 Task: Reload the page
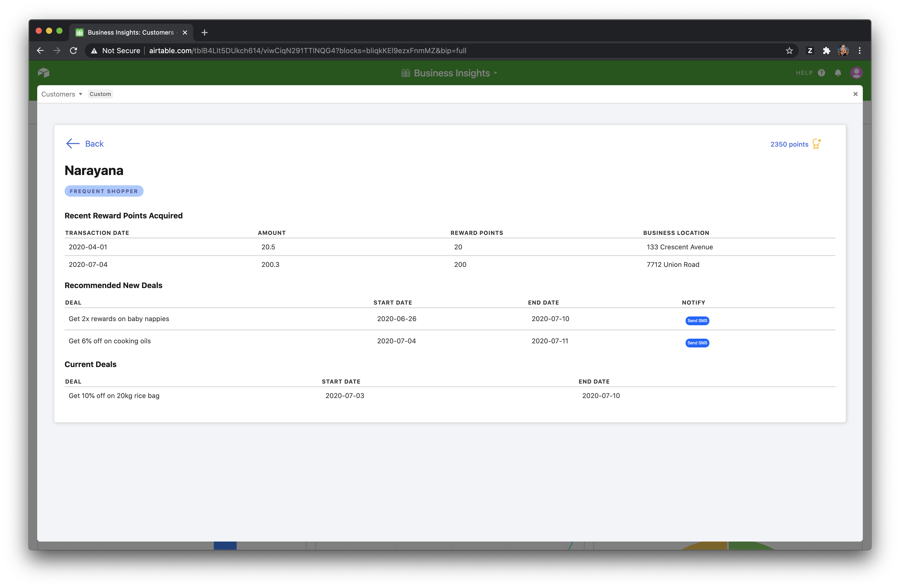point(73,51)
